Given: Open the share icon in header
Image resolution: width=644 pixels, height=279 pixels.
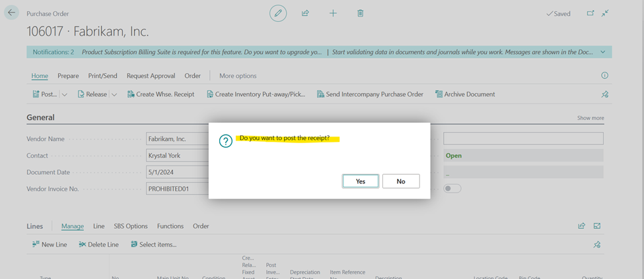Looking at the screenshot, I should click(305, 13).
